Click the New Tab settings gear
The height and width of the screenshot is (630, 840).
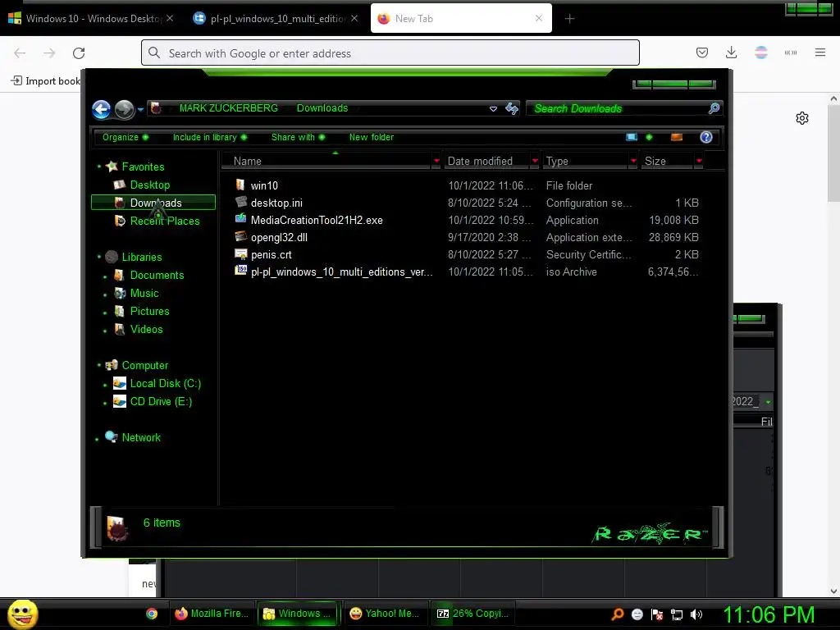pyautogui.click(x=802, y=118)
